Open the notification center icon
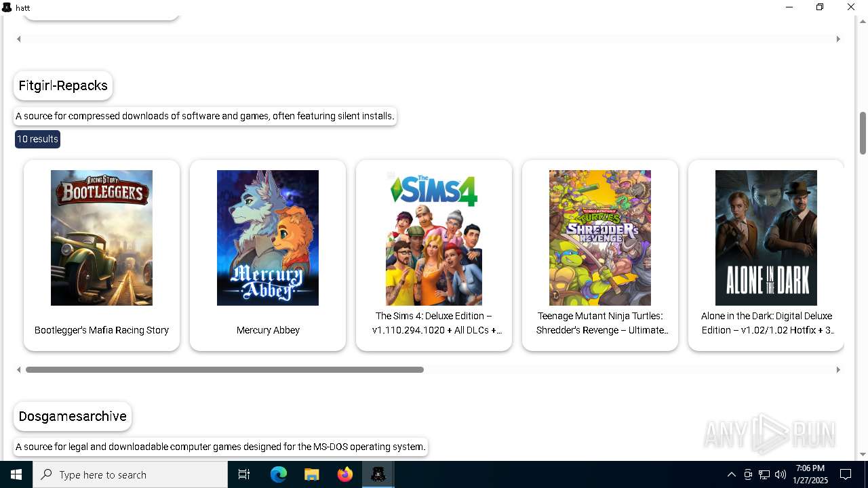This screenshot has width=868, height=488. pos(846,474)
